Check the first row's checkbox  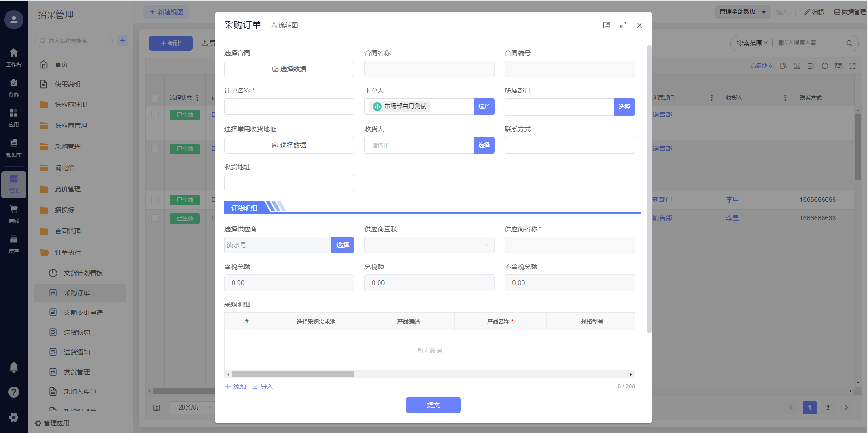[155, 114]
